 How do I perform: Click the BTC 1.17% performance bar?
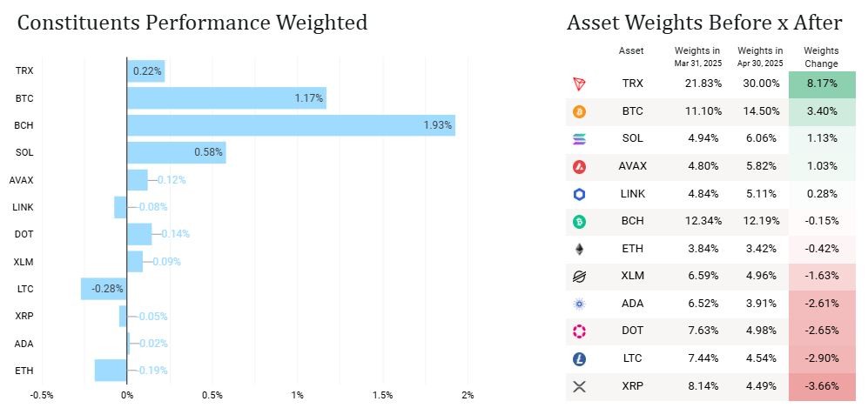[x=226, y=98]
